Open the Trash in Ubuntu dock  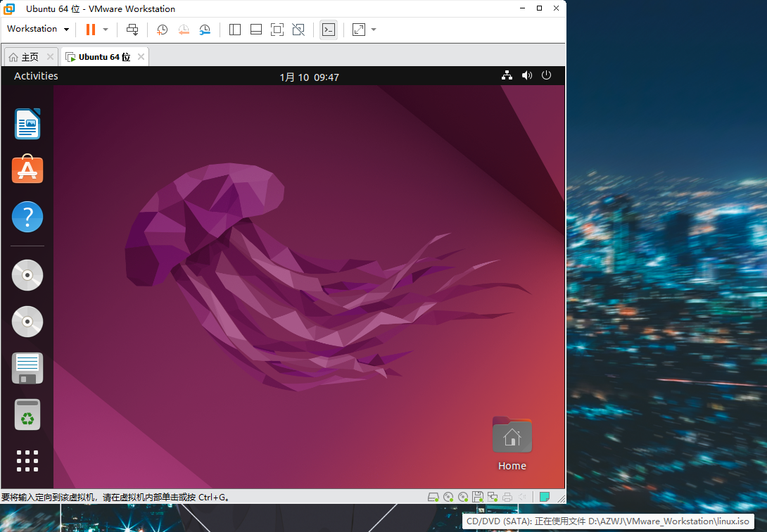tap(27, 414)
